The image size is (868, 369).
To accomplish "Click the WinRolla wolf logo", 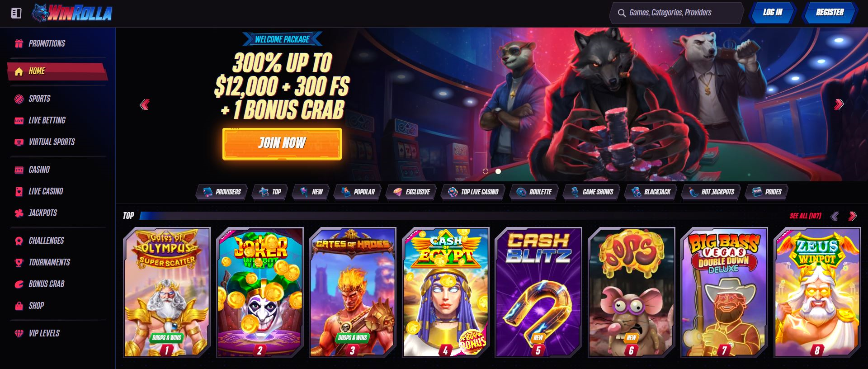I will click(72, 13).
